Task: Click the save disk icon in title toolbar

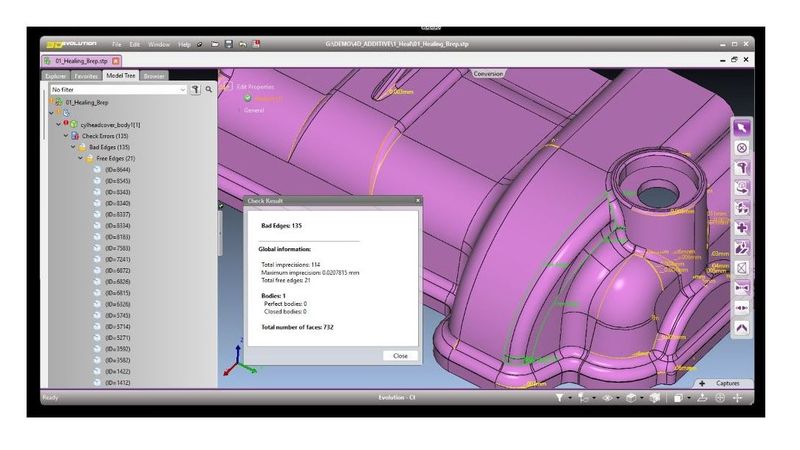Action: point(229,44)
